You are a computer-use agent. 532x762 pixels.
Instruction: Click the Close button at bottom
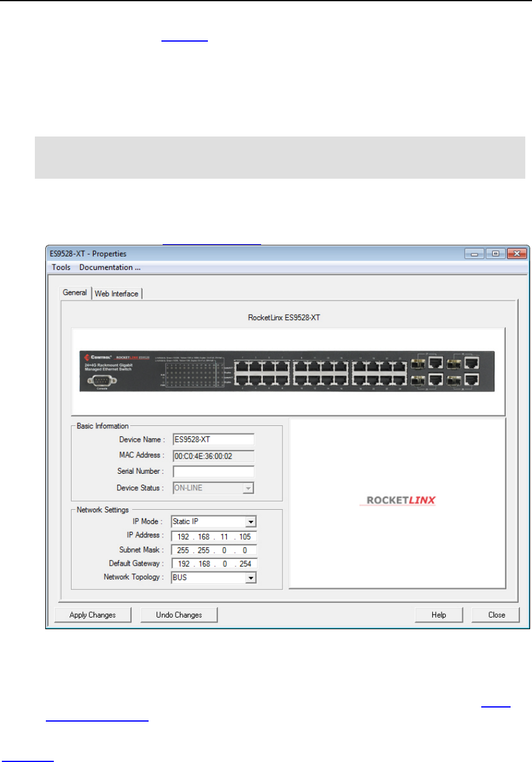coord(496,614)
